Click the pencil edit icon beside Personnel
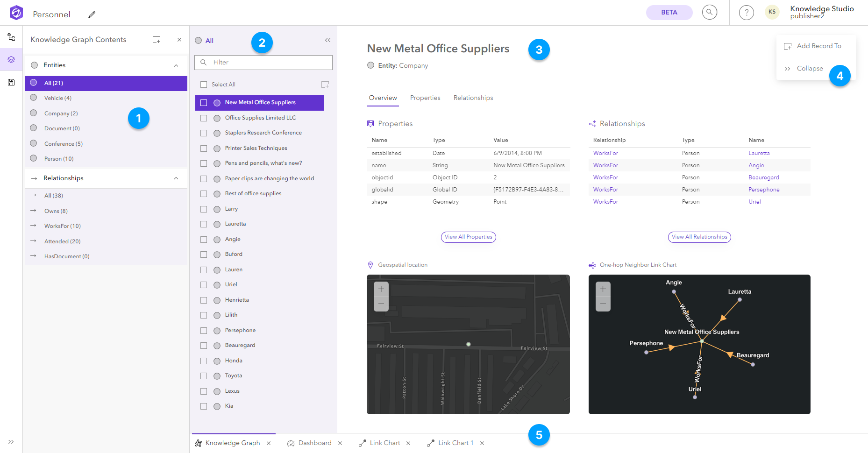Image resolution: width=868 pixels, height=453 pixels. click(x=92, y=14)
